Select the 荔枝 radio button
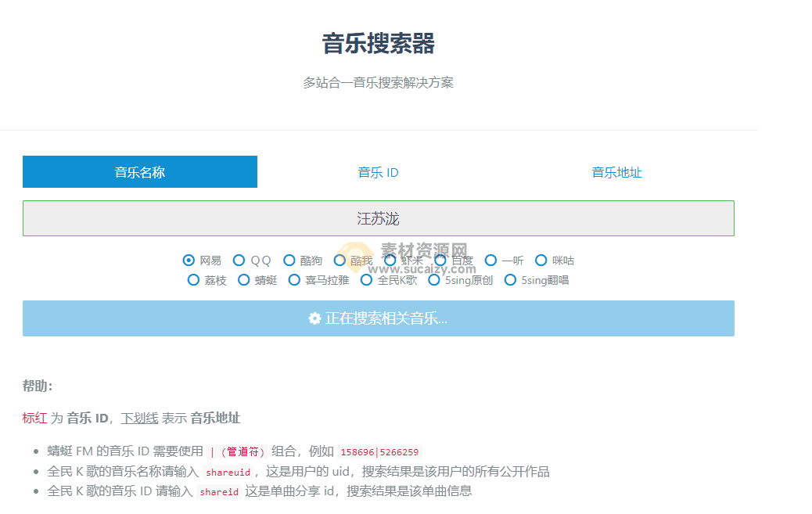 click(x=193, y=279)
